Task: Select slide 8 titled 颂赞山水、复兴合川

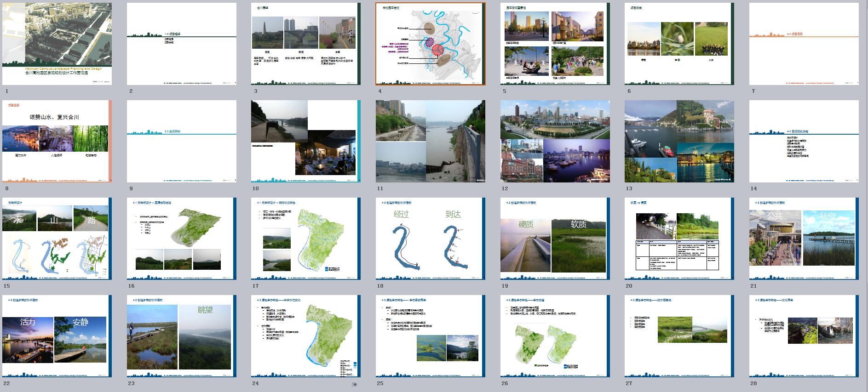Action: click(57, 141)
